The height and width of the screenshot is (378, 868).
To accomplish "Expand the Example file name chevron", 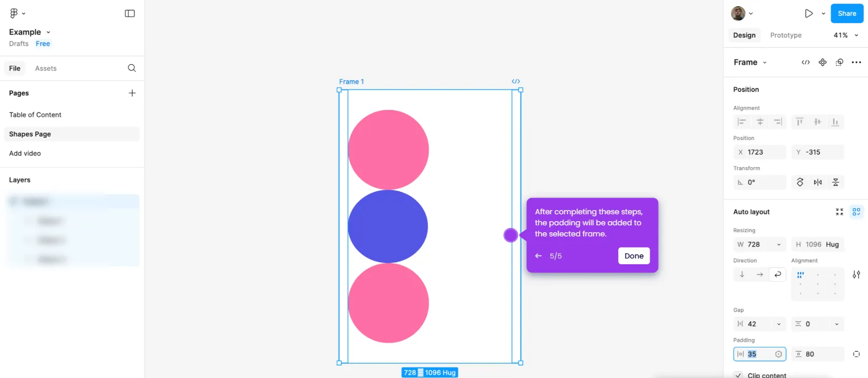I will (x=48, y=32).
